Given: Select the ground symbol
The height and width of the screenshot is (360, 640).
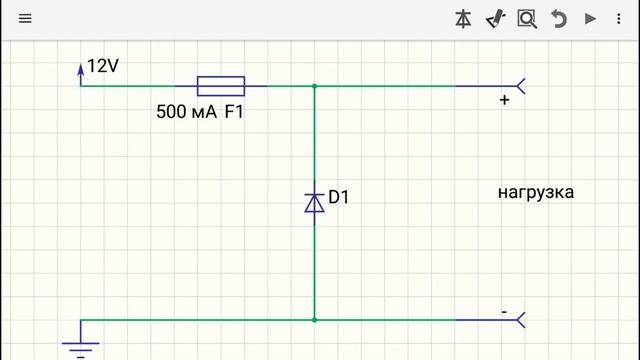Looking at the screenshot, I should 81,340.
